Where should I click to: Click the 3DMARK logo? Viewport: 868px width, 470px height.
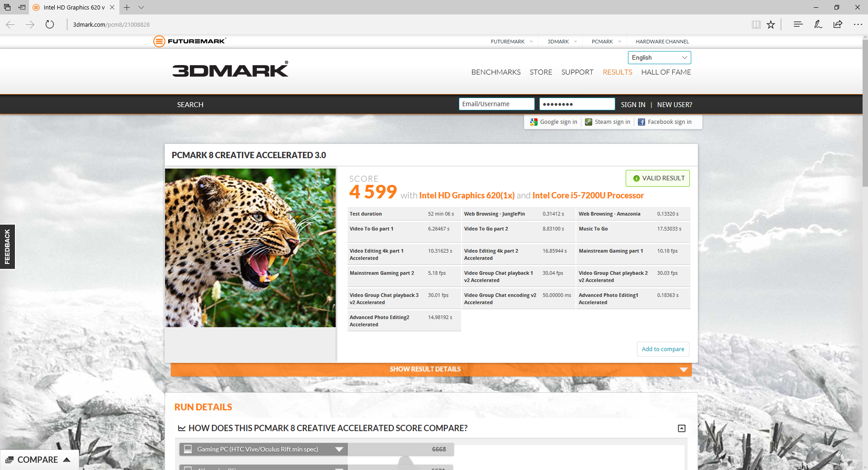click(230, 69)
